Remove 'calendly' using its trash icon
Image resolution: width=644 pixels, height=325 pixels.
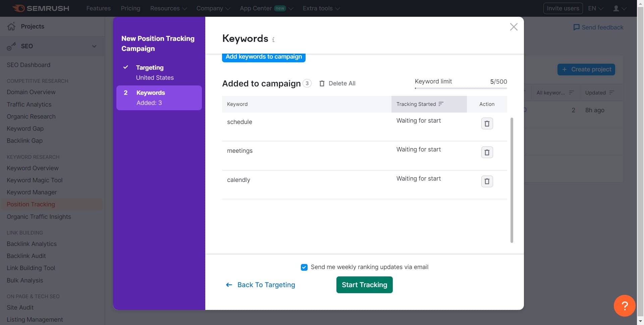coord(487,181)
